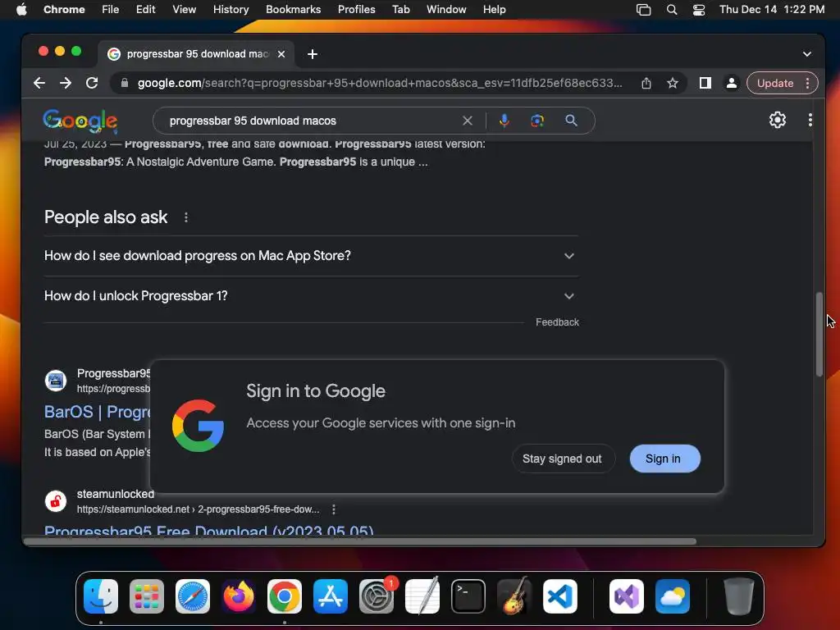Open the tab search dropdown chevron
This screenshot has width=840, height=630.
(x=807, y=54)
